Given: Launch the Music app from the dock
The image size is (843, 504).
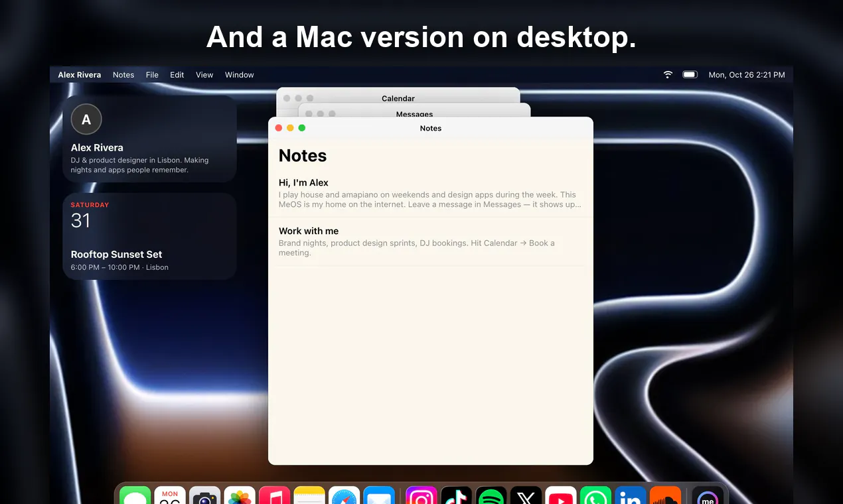Looking at the screenshot, I should [274, 495].
